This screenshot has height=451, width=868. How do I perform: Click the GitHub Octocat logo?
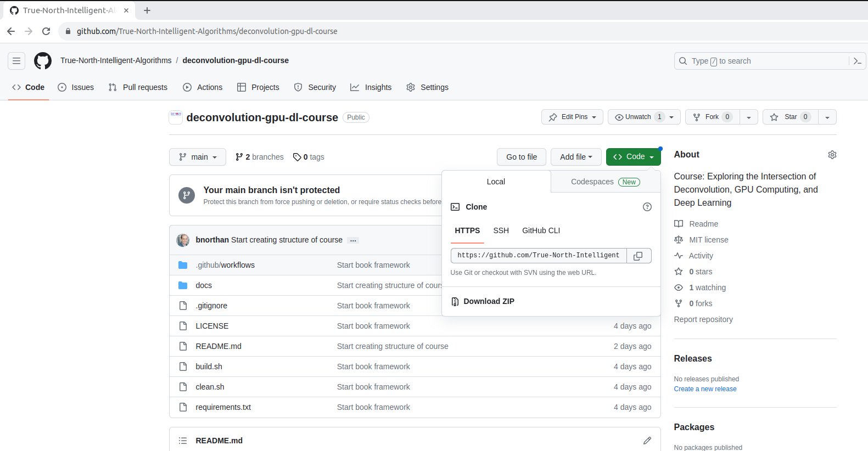click(43, 61)
